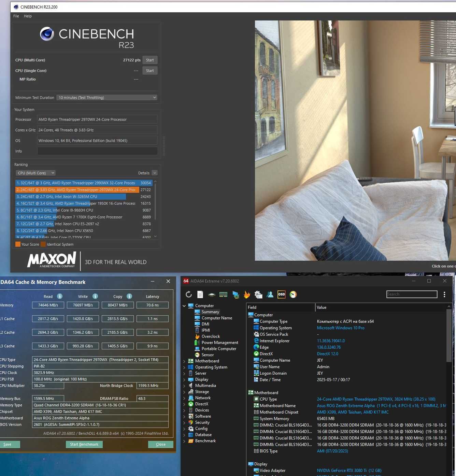This screenshot has width=456, height=476.
Task: Click Start Benchmark button
Action: pos(84,444)
